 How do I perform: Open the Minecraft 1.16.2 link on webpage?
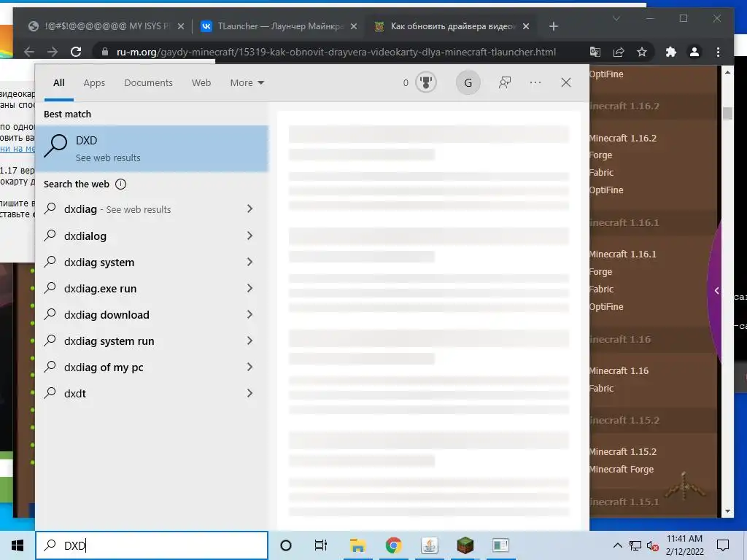pyautogui.click(x=622, y=138)
